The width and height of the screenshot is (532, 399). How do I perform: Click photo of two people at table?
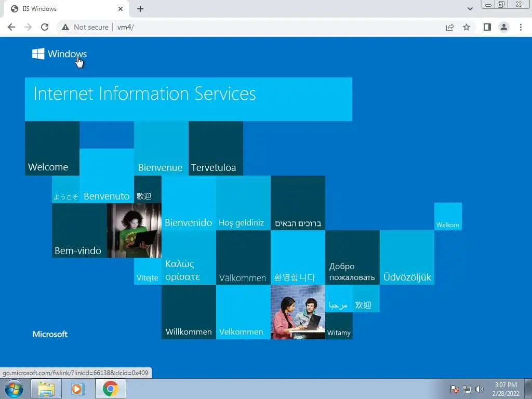[x=298, y=312]
